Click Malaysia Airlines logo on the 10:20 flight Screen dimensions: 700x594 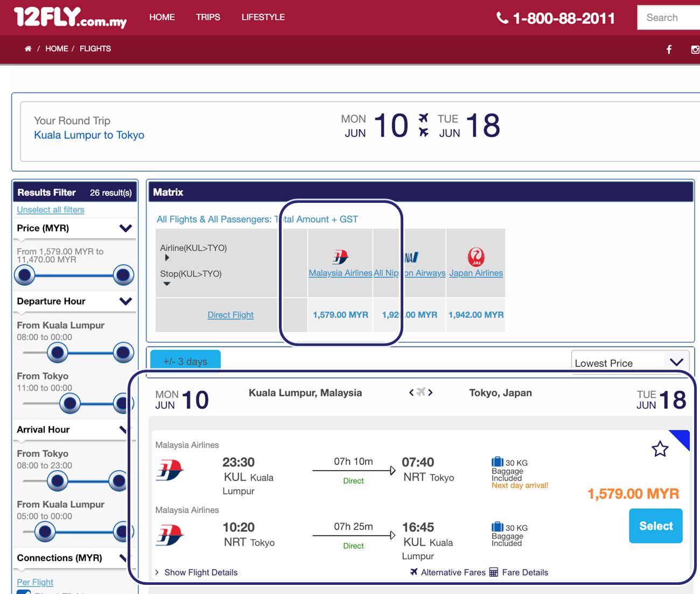pos(170,535)
